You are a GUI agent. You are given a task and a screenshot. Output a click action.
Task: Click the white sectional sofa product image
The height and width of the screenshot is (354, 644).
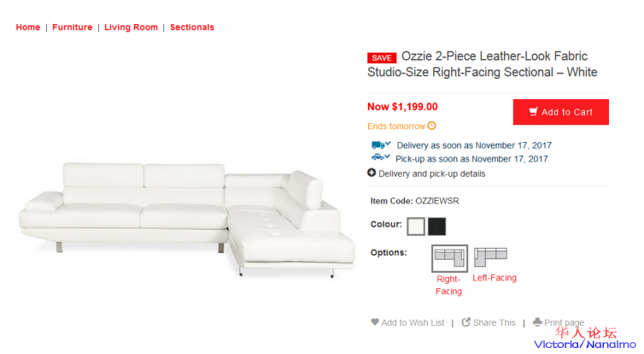pos(188,218)
